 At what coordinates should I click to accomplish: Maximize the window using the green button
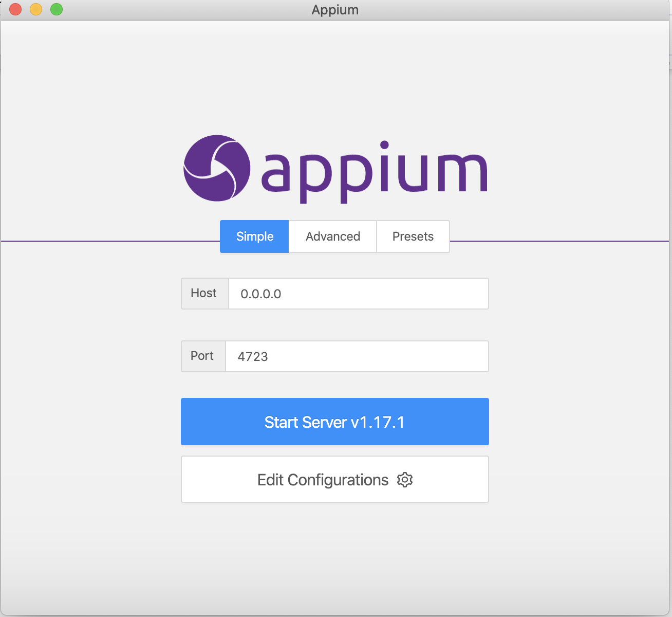pyautogui.click(x=57, y=9)
